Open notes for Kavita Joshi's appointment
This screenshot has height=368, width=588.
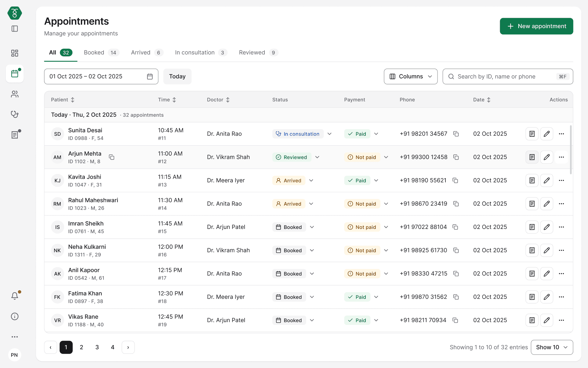pyautogui.click(x=532, y=180)
